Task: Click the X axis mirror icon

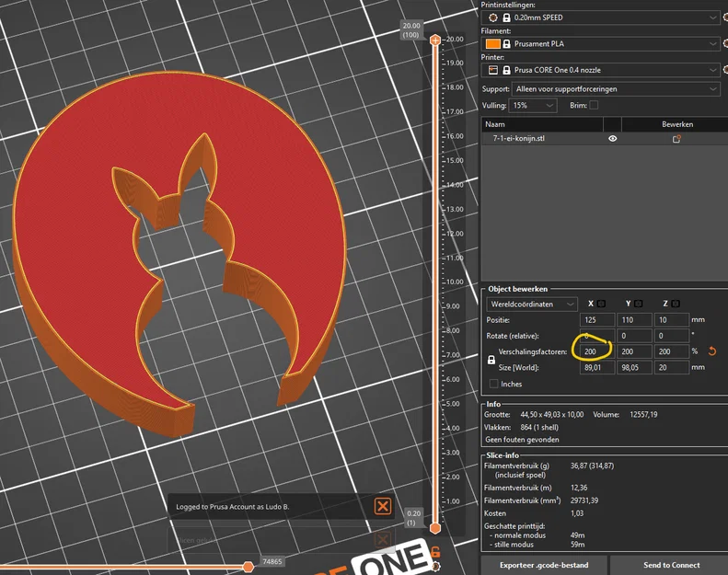Action: pyautogui.click(x=601, y=304)
